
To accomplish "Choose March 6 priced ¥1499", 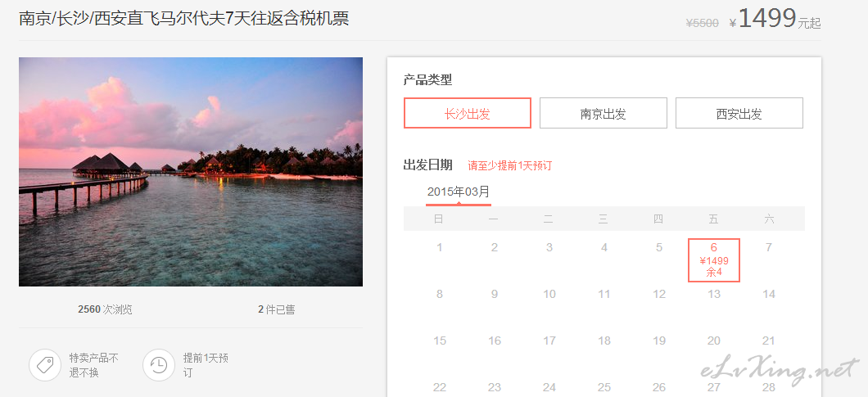I will [713, 259].
